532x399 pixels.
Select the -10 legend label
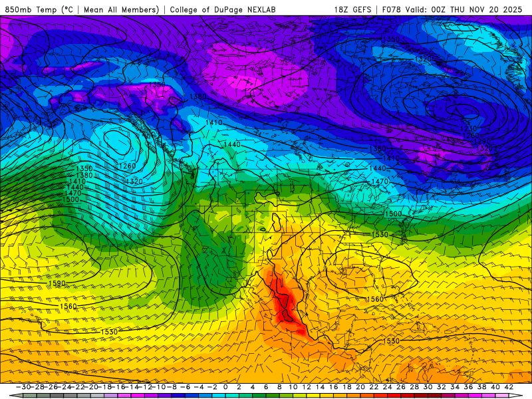[158, 387]
